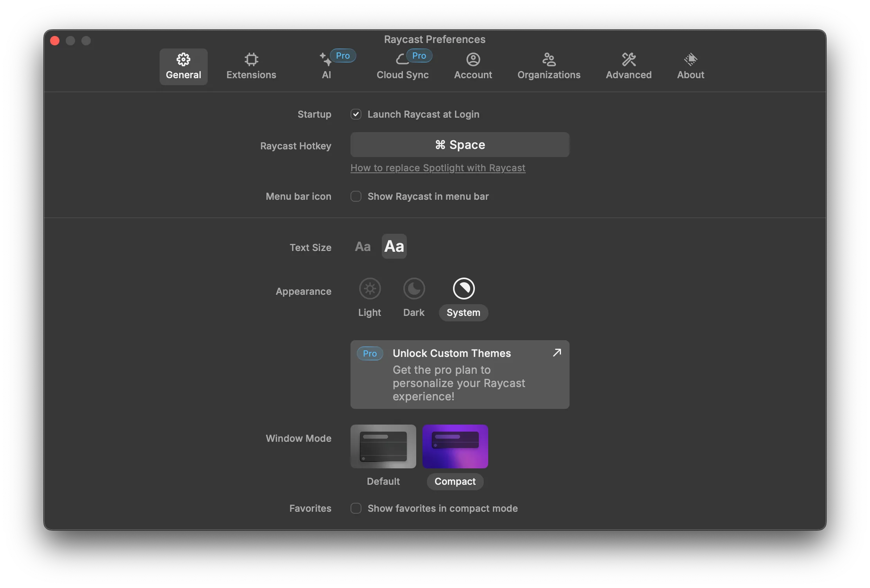Open the Extensions preferences tab
Viewport: 870px width, 588px height.
tap(251, 64)
